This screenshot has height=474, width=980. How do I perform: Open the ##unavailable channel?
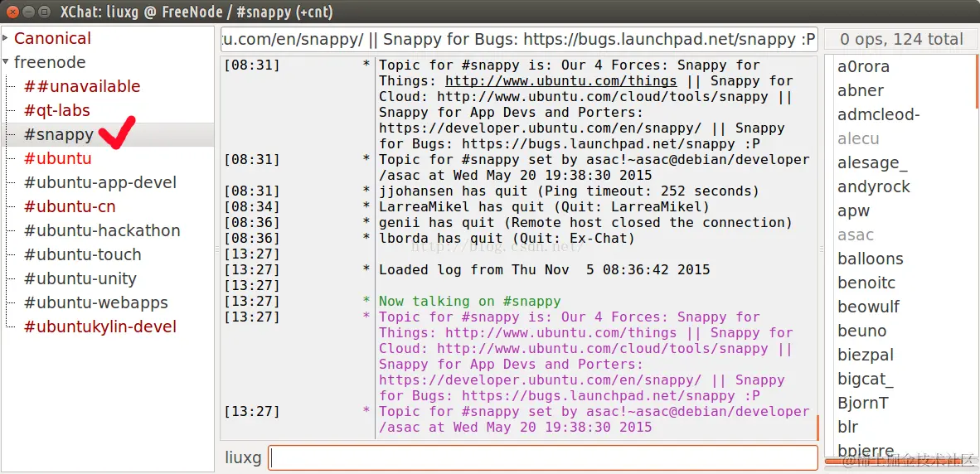pos(82,86)
